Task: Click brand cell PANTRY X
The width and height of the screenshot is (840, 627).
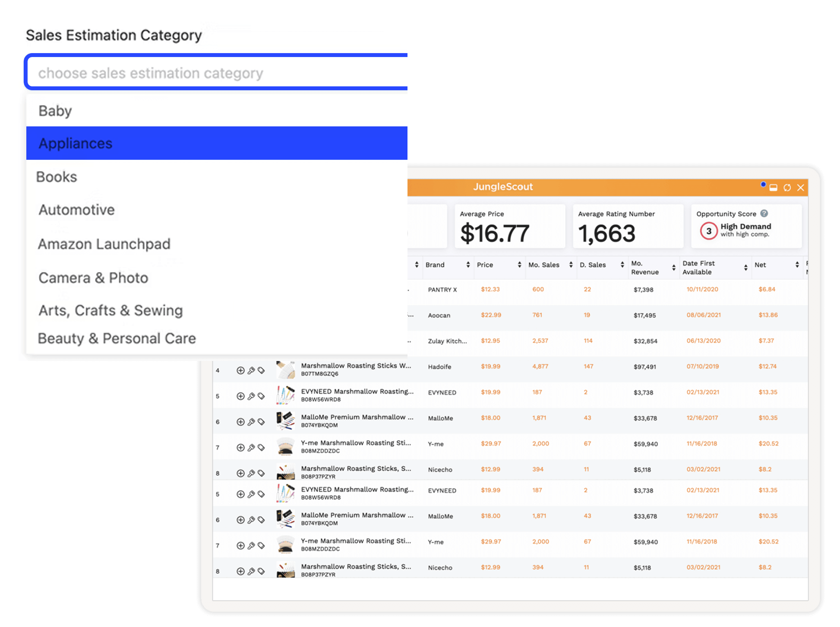Action: tap(442, 290)
